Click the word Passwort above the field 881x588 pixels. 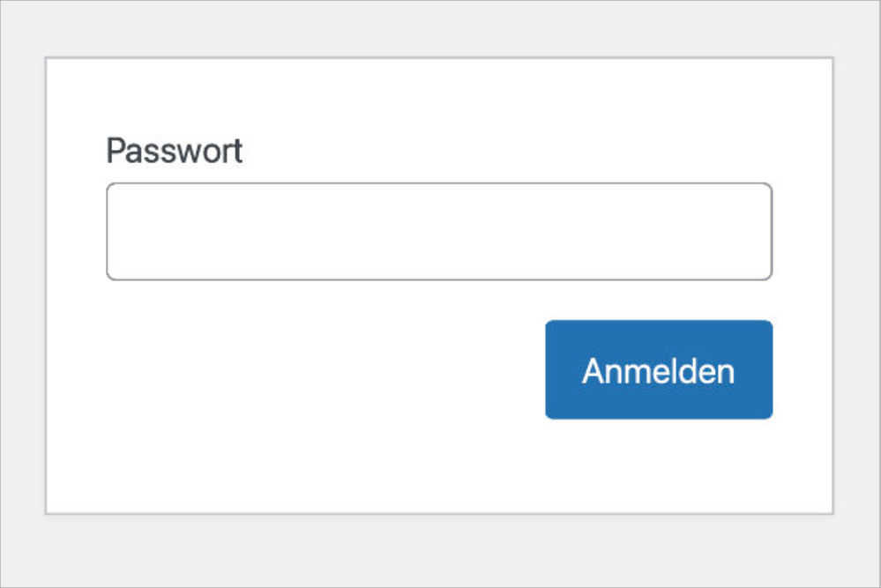click(174, 152)
